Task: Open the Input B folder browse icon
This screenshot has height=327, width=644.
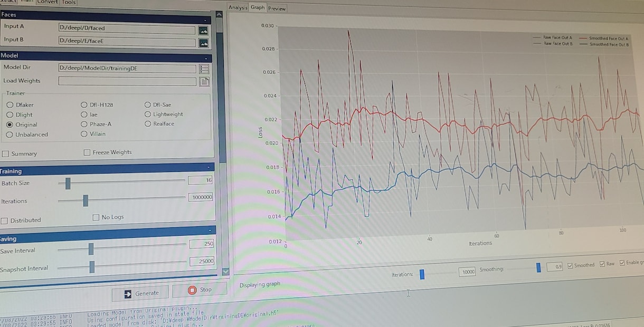Action: pos(203,43)
